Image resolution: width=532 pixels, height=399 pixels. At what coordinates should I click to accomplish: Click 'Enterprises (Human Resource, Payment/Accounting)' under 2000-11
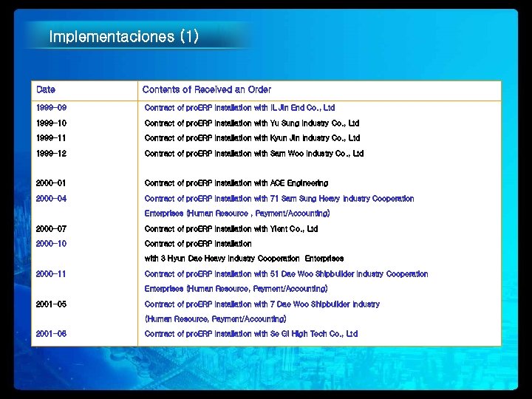[236, 289]
